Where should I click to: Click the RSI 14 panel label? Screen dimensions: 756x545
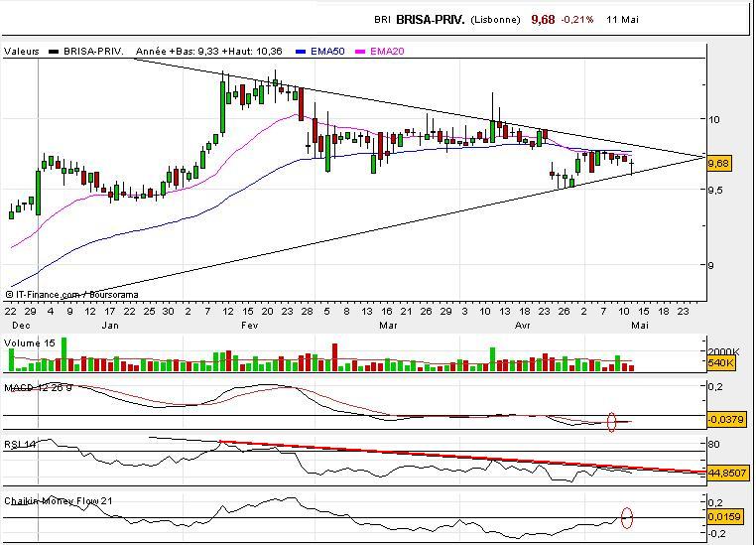click(20, 444)
